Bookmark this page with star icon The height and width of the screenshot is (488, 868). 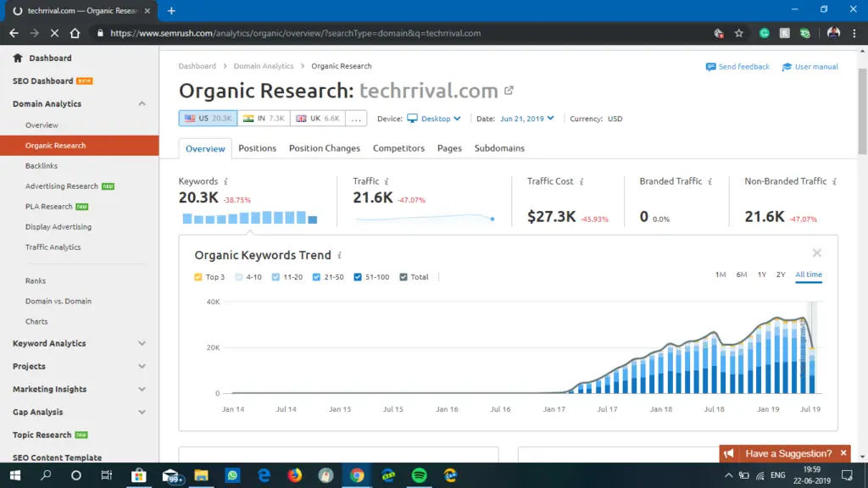[x=739, y=33]
